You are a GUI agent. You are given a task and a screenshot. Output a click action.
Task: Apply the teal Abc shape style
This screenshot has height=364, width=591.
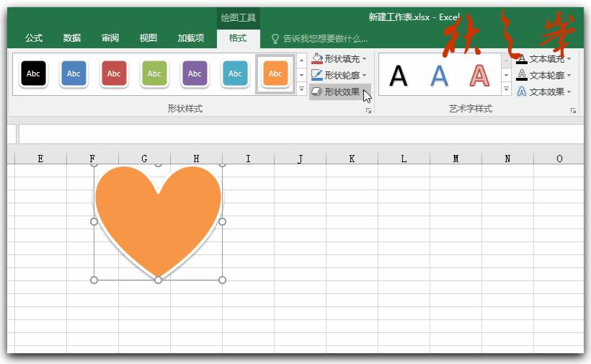pos(235,74)
